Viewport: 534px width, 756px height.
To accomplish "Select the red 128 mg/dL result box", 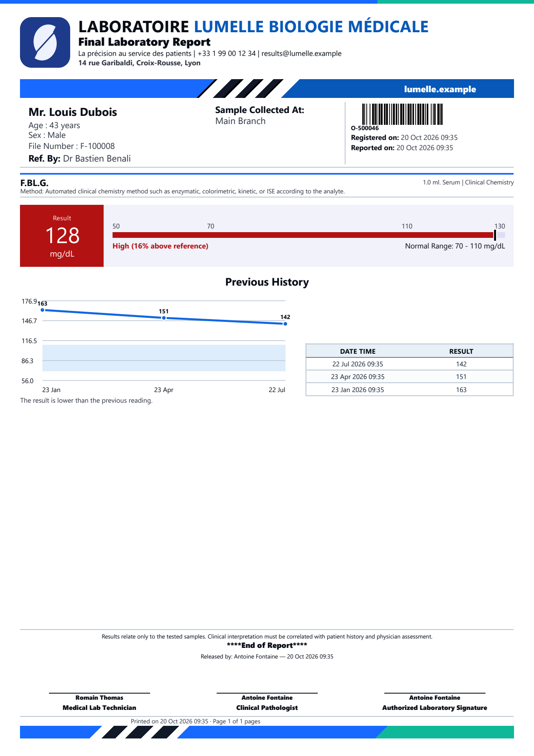I will [x=62, y=236].
